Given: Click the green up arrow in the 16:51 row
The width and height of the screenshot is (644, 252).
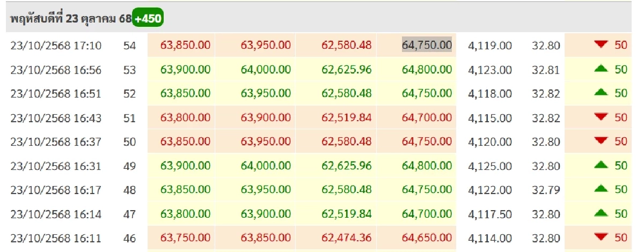Looking at the screenshot, I should pyautogui.click(x=600, y=93).
